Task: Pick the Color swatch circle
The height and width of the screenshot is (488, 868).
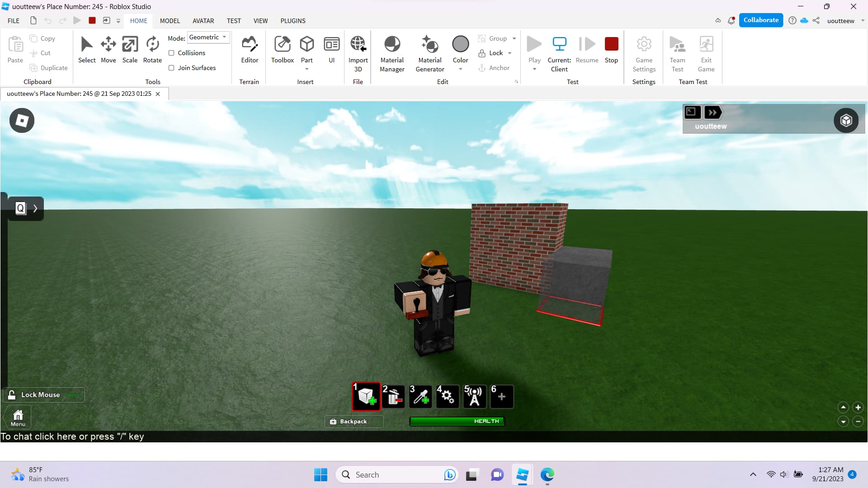Action: coord(460,44)
